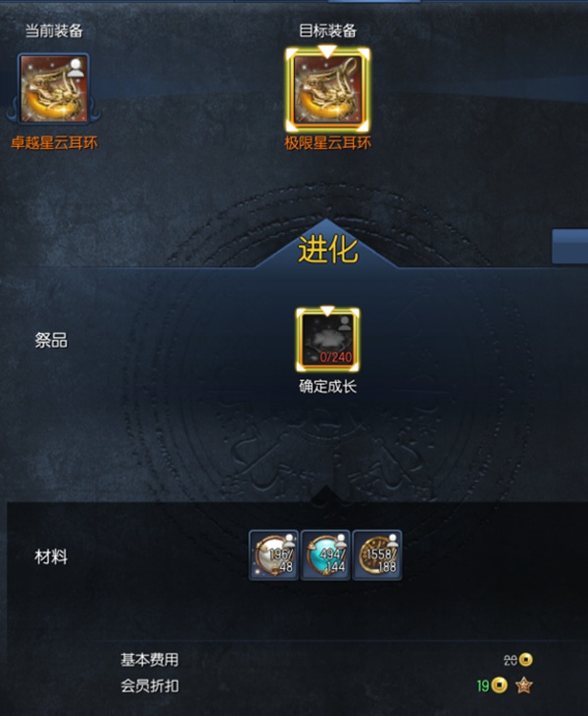Click the target 极限星云耳环 equipment icon
The height and width of the screenshot is (716, 588).
(327, 89)
